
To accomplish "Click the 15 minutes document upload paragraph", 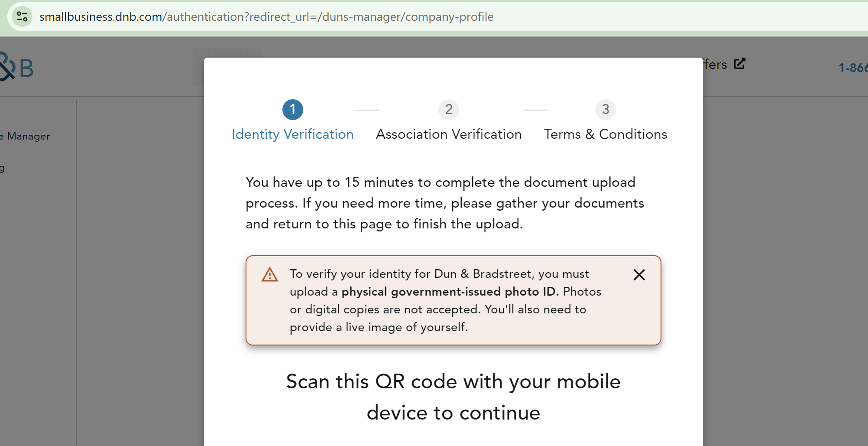I will click(444, 203).
